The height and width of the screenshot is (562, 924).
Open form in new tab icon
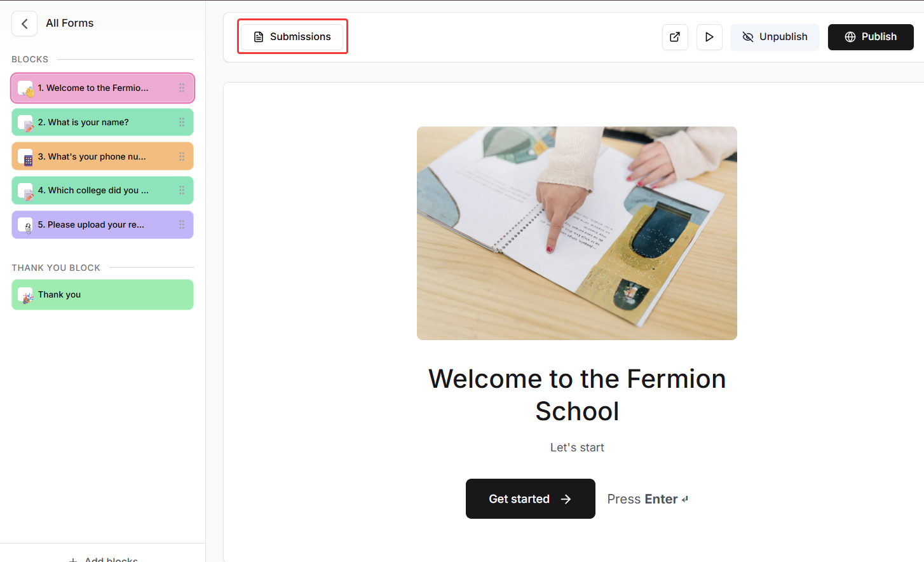pos(675,37)
